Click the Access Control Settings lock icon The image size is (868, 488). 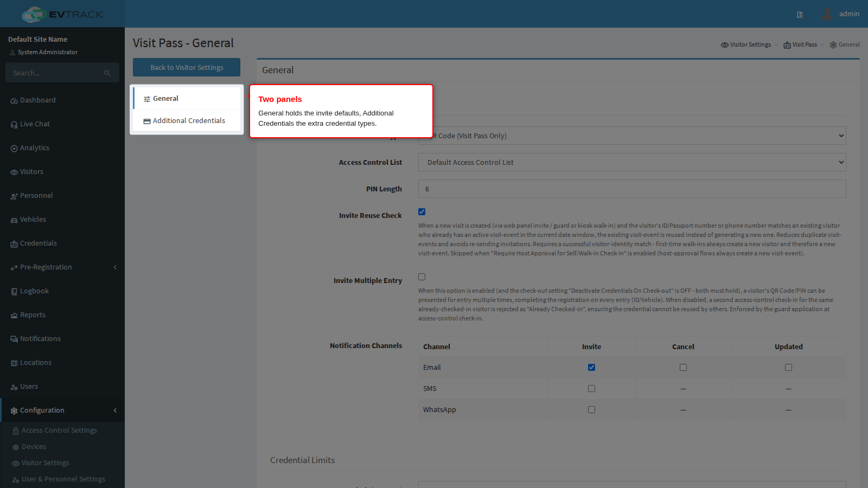coord(16,431)
